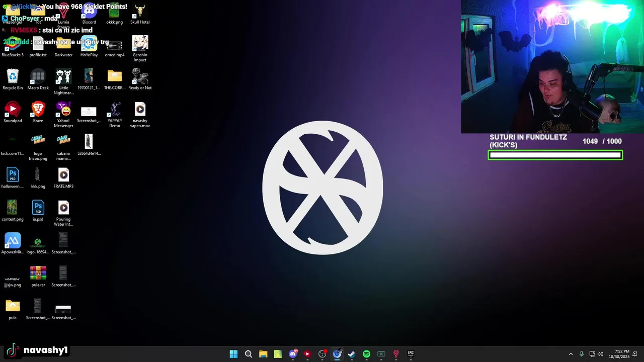Image resolution: width=644 pixels, height=362 pixels.
Task: Switch to the red play-button taskbar app
Action: click(x=307, y=354)
